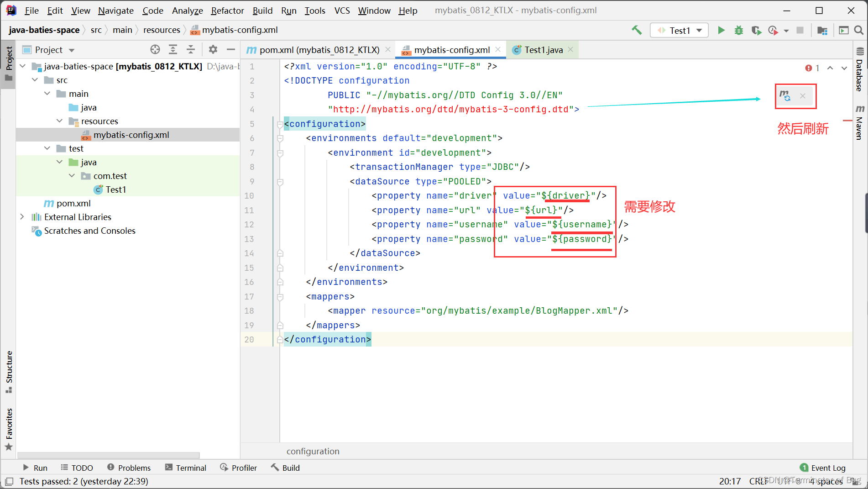Open Project Structure icon in toolbar
868x489 pixels.
tap(822, 30)
